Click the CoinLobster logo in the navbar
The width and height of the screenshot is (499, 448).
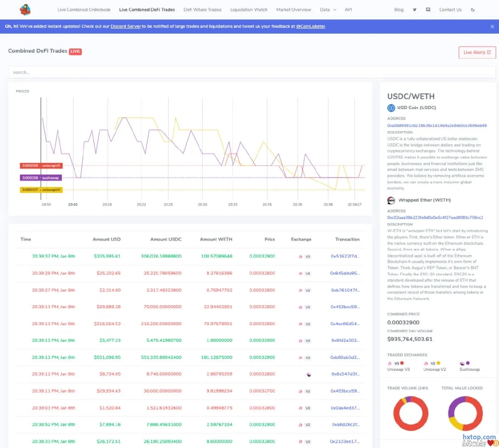point(25,9)
